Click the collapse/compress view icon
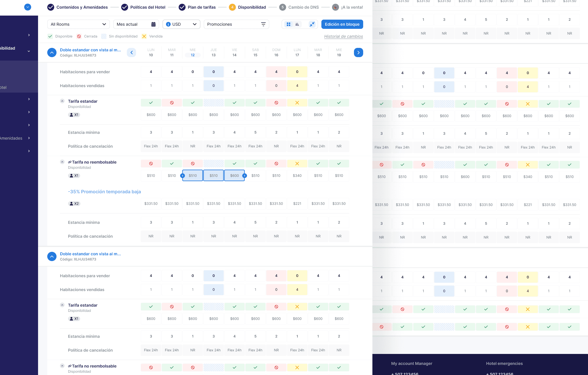 [312, 24]
